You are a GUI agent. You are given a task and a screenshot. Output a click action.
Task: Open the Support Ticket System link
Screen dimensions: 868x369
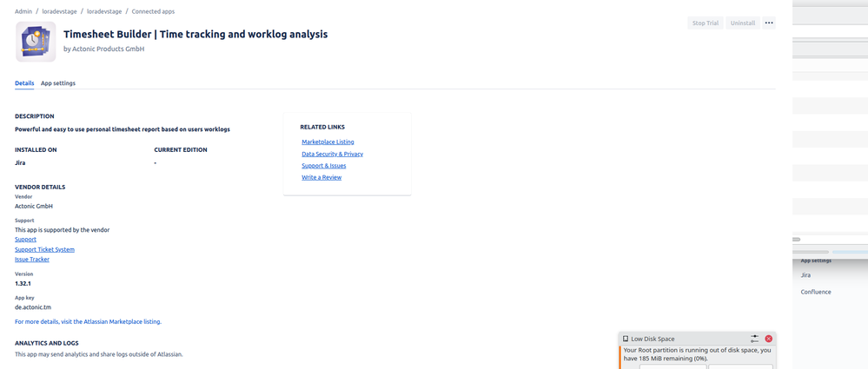pyautogui.click(x=44, y=249)
